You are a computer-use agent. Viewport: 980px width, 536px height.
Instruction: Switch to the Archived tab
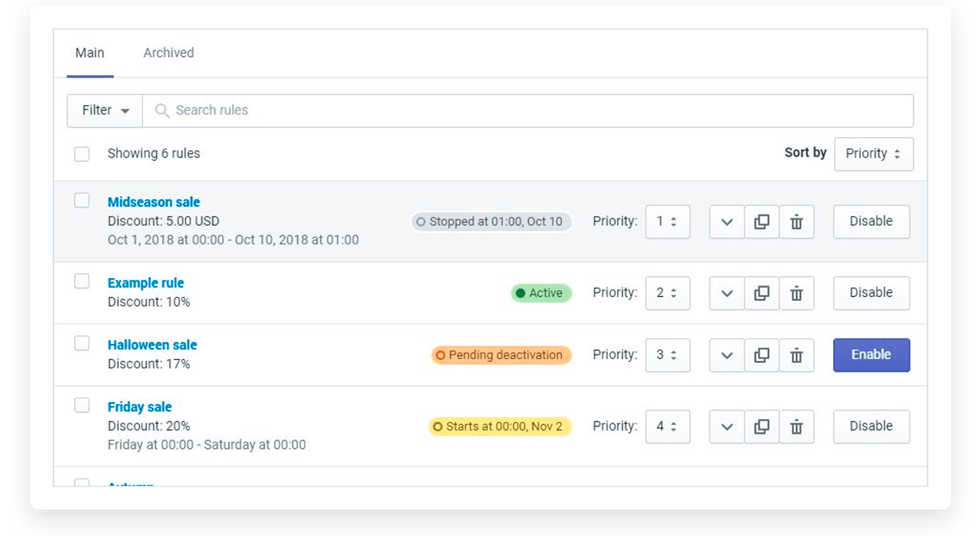tap(168, 53)
